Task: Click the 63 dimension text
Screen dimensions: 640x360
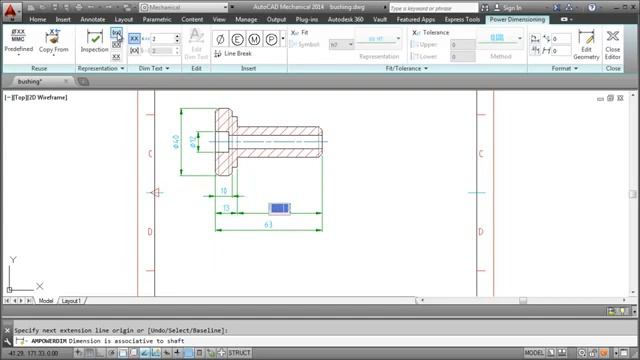Action: (268, 224)
